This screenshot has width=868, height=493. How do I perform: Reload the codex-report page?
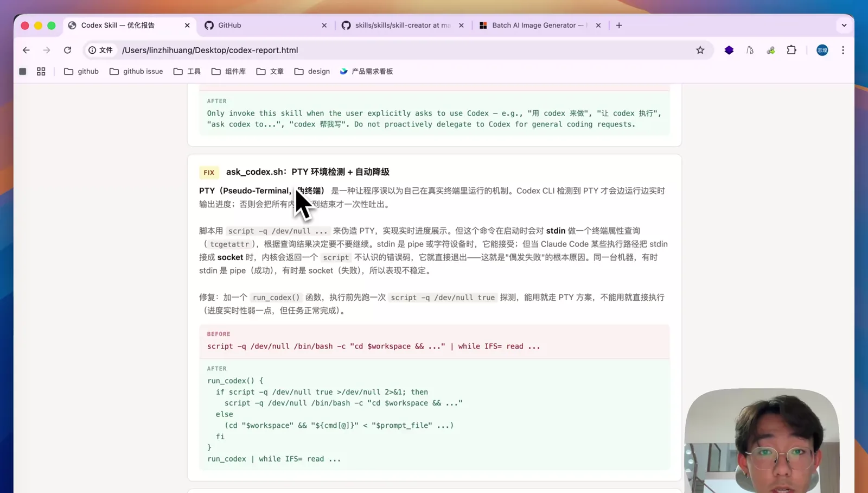point(67,50)
